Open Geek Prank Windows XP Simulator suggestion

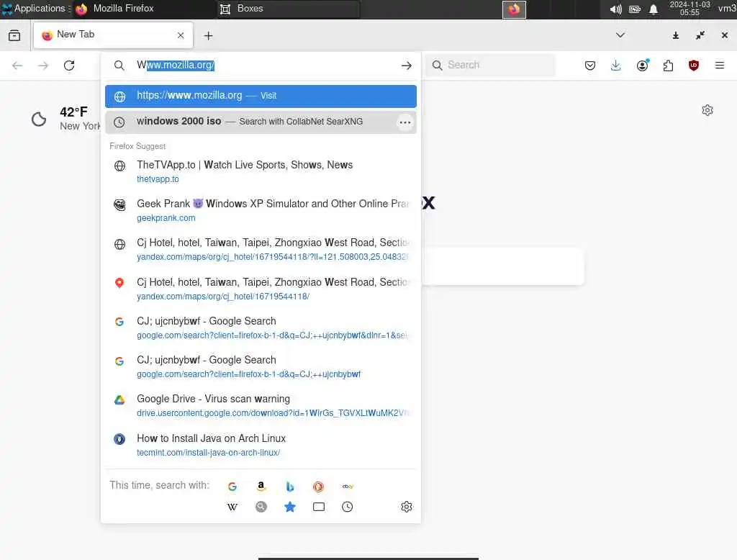tap(261, 211)
